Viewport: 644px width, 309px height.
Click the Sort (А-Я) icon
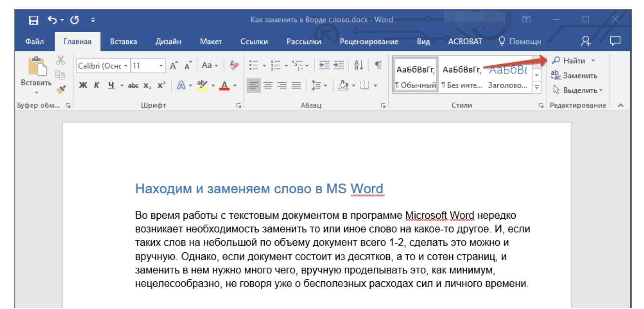click(358, 65)
